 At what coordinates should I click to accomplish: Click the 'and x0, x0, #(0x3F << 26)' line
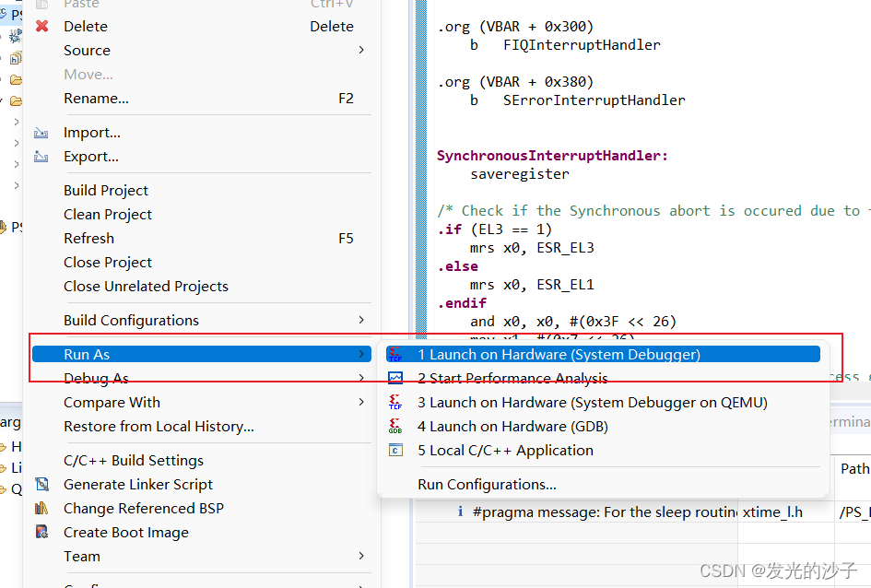572,322
